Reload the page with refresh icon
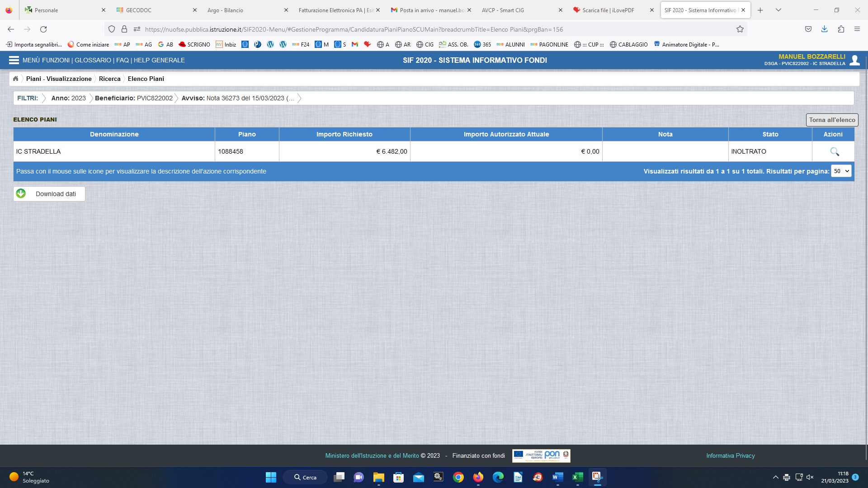This screenshot has width=868, height=488. 43,29
